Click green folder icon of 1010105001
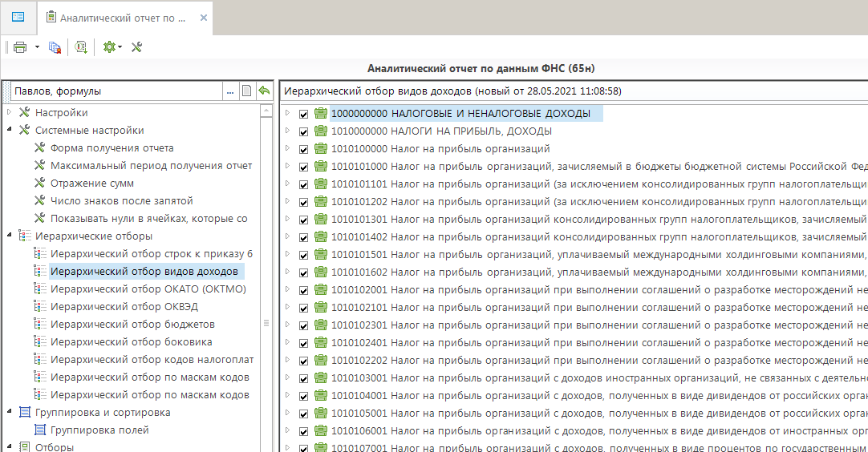Viewport: 868px width, 452px height. pyautogui.click(x=321, y=413)
